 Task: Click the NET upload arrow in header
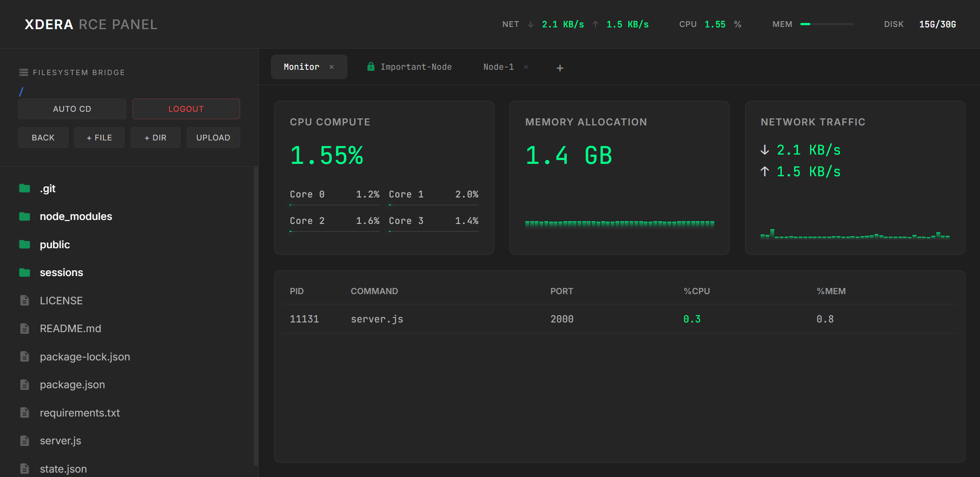(596, 24)
